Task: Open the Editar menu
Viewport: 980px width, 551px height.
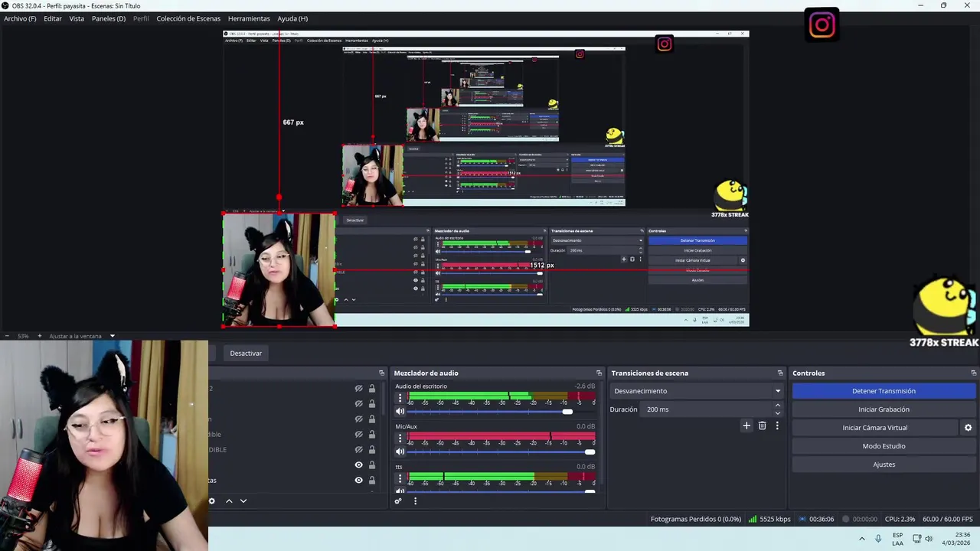Action: 53,18
